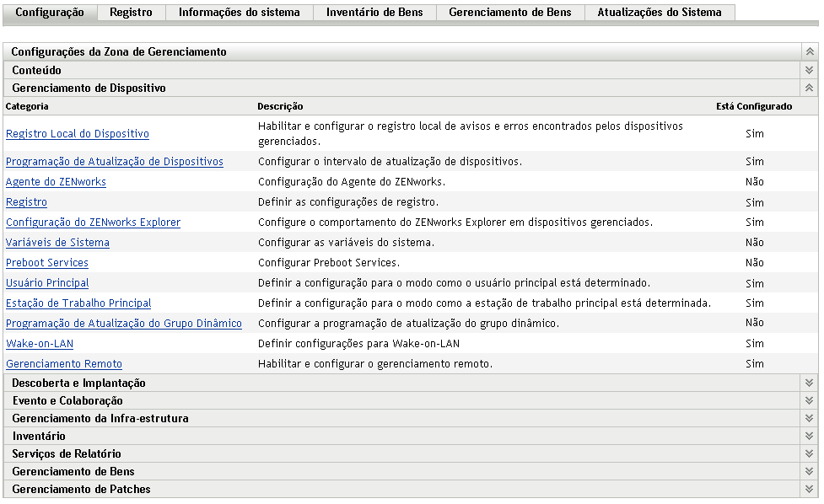Select the Informações do sistema tab
Viewport: 824px width, 504px height.
tap(240, 12)
